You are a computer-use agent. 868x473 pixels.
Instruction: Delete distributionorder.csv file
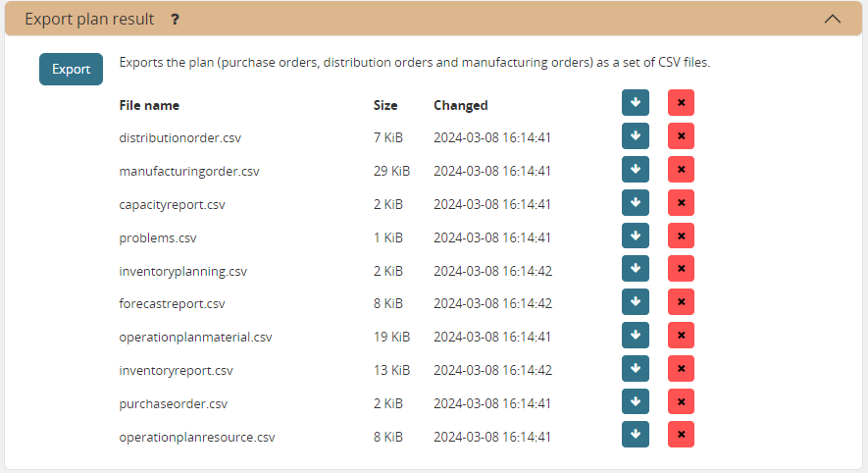tap(681, 136)
